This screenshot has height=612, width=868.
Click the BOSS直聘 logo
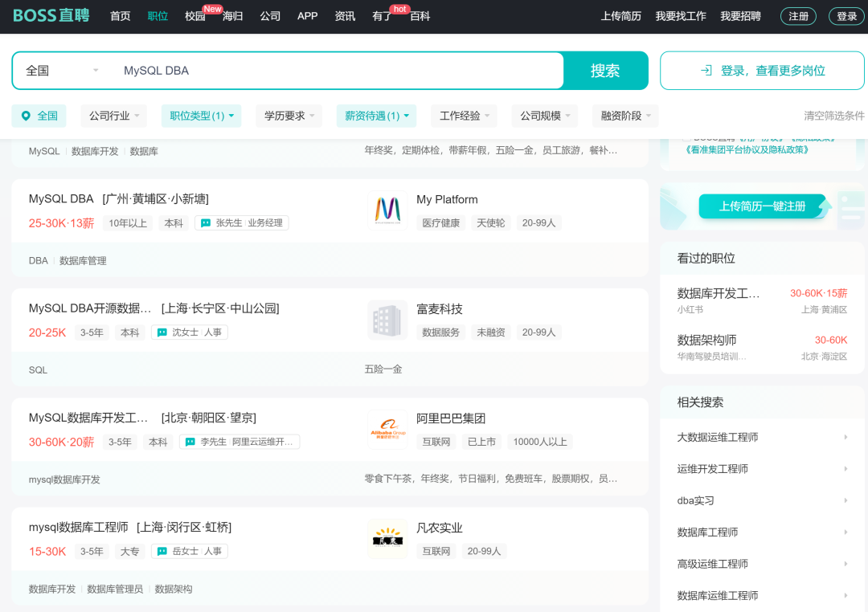[x=51, y=15]
